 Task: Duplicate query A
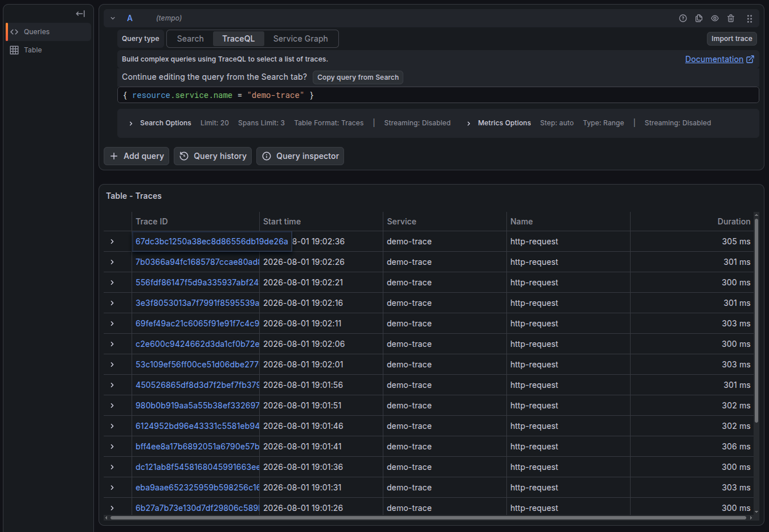[x=699, y=18]
